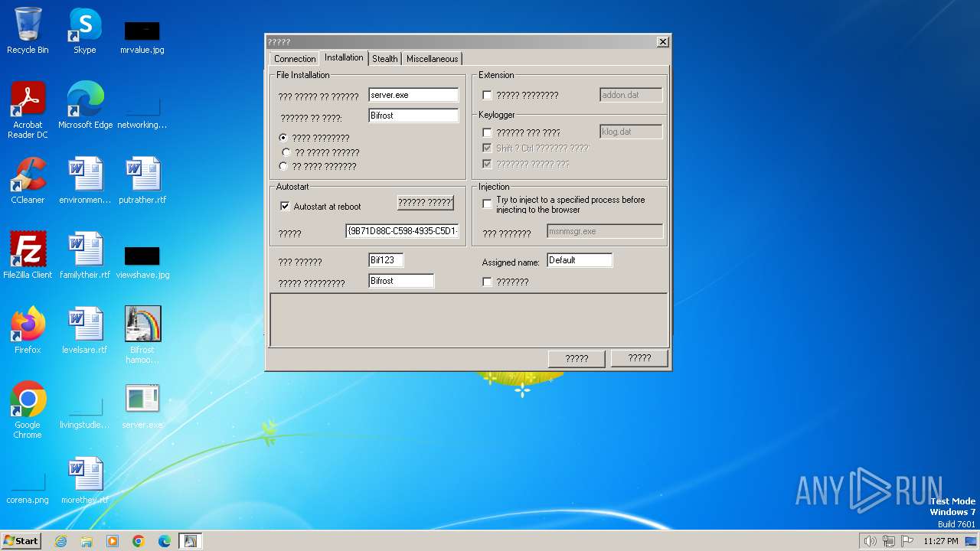Open Internet Explorer from taskbar
The image size is (980, 551).
tap(60, 541)
